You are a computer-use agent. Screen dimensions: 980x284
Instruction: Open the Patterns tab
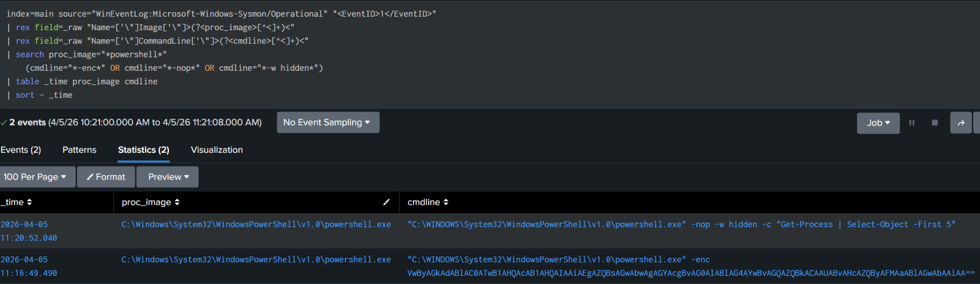tap(79, 150)
